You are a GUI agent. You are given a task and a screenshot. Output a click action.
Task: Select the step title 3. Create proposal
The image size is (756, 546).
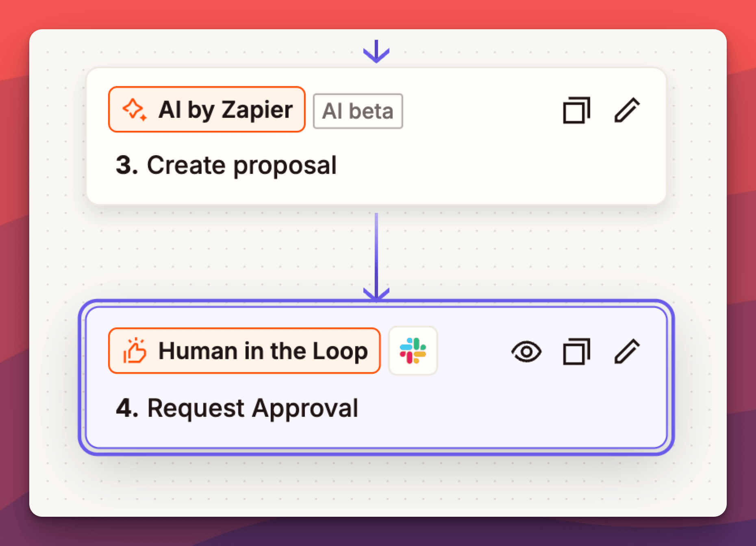pyautogui.click(x=226, y=165)
